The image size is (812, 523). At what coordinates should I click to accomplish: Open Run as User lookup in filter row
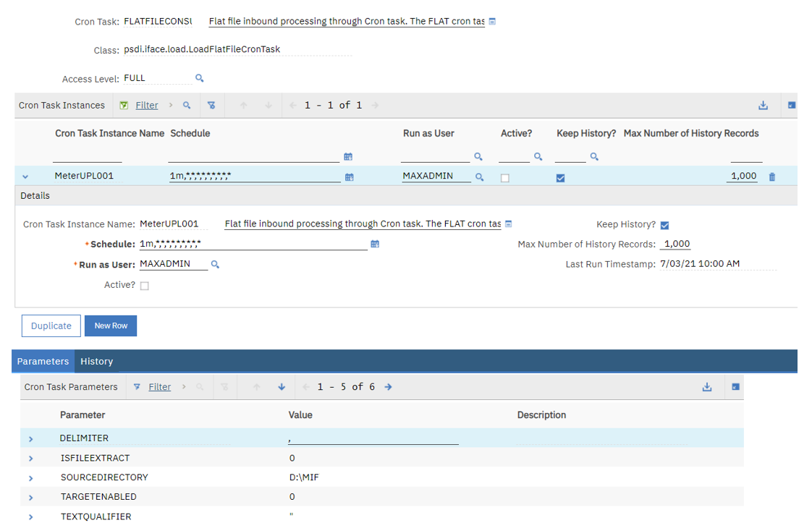(478, 156)
